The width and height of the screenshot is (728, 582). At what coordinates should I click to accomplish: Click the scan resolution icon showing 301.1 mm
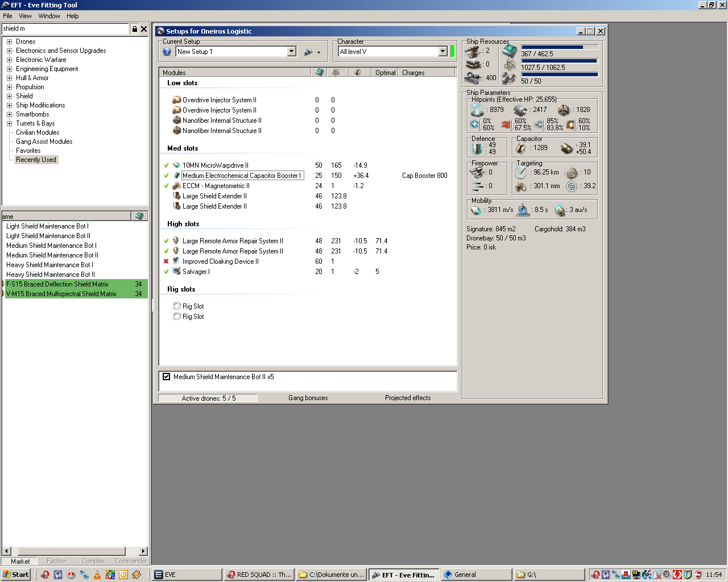(520, 186)
